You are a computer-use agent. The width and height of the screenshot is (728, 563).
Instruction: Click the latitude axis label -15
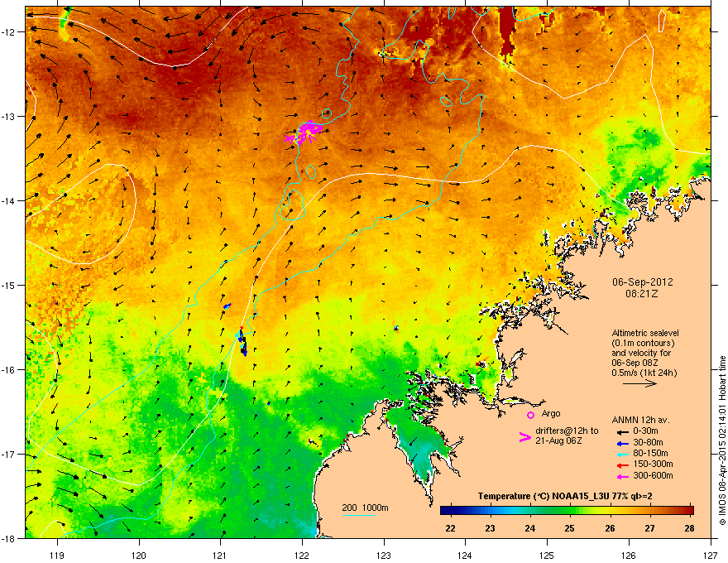(8, 285)
